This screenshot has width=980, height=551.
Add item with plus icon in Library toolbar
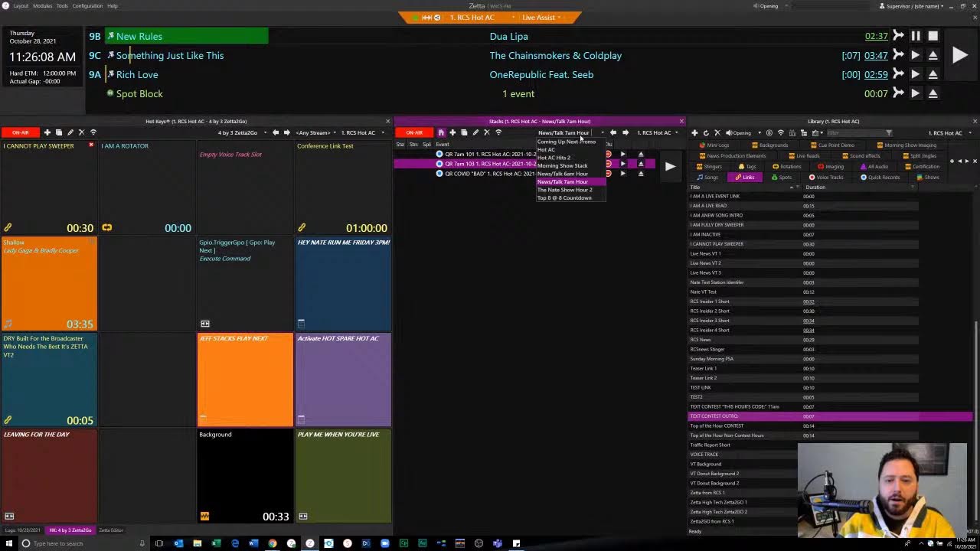694,133
